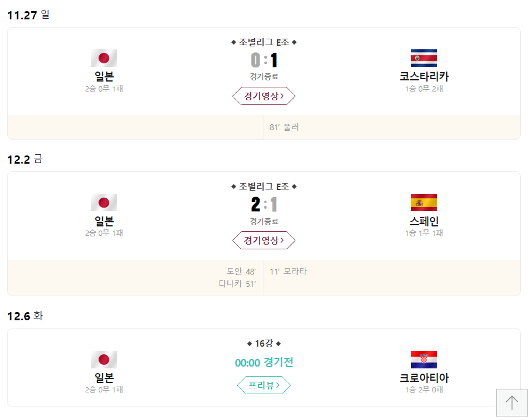Click the 2:1 score of the Spain match
532x420 pixels.
[264, 204]
